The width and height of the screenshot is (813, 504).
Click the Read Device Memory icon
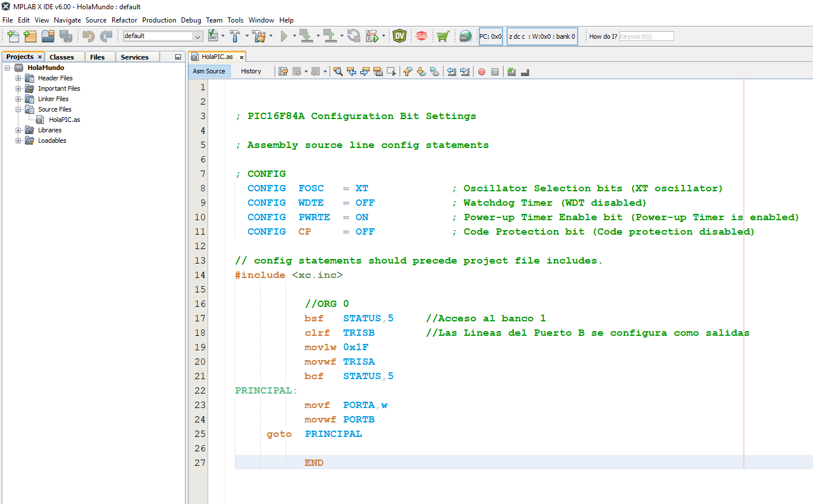pyautogui.click(x=330, y=36)
